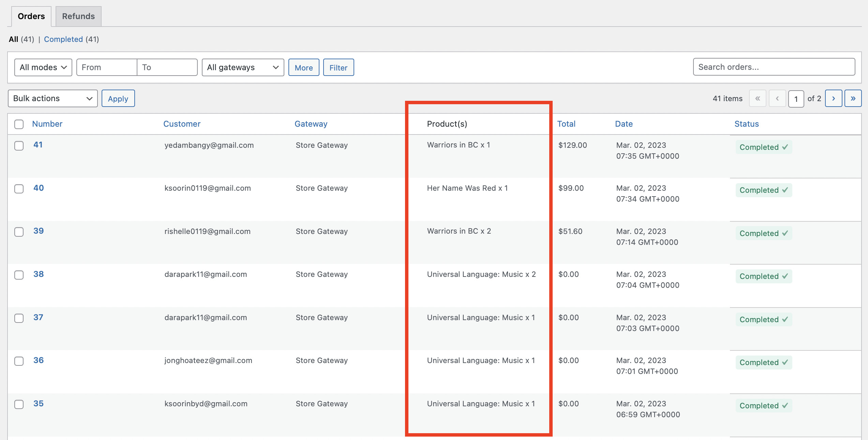The width and height of the screenshot is (868, 440).
Task: Check the box for order 37
Action: 19,318
